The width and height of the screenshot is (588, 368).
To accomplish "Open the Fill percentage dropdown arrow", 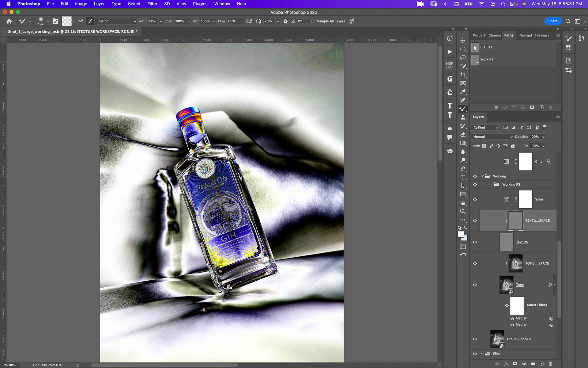I will coord(543,146).
